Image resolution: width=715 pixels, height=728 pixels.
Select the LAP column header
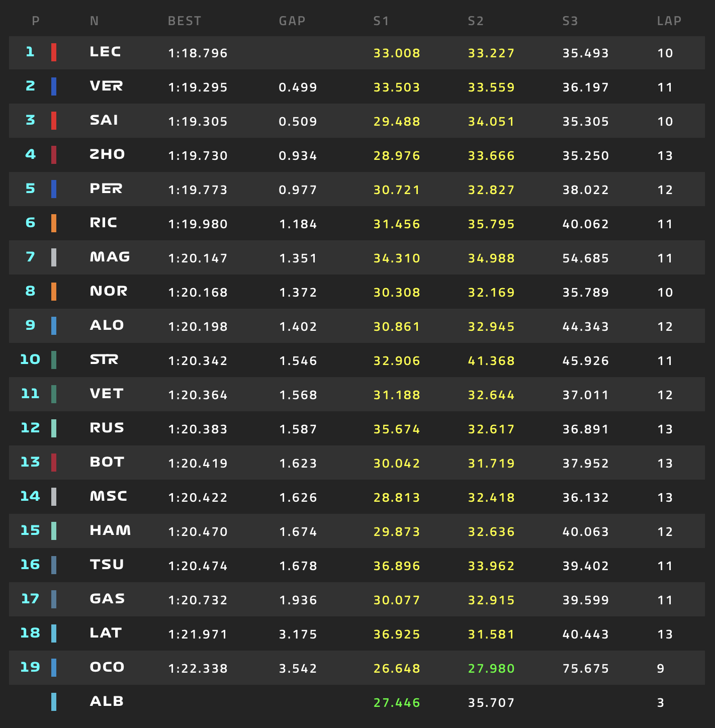[x=669, y=21]
